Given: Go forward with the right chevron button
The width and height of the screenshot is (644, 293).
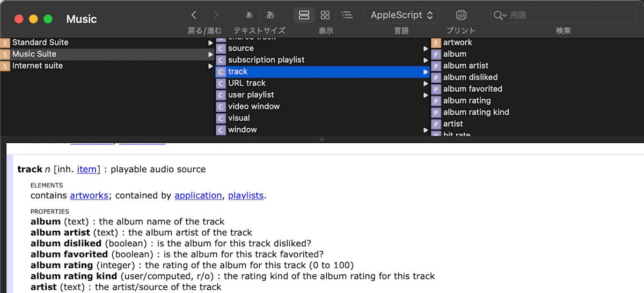Looking at the screenshot, I should click(215, 15).
